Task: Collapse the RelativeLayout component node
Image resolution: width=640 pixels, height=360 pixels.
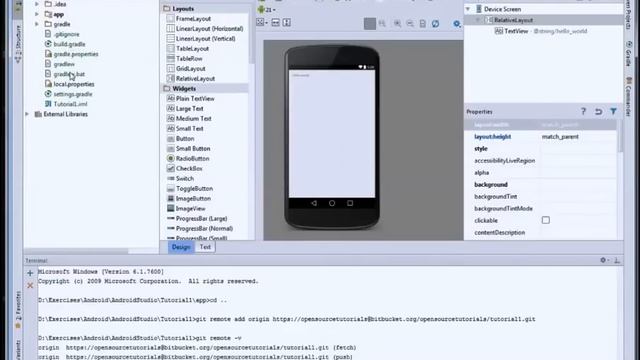Action: pos(478,20)
